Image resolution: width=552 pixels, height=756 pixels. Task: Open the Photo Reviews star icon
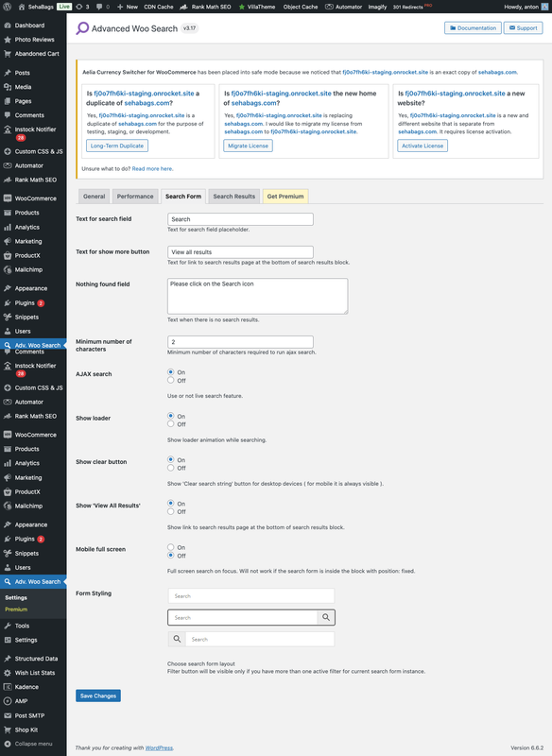click(x=8, y=40)
